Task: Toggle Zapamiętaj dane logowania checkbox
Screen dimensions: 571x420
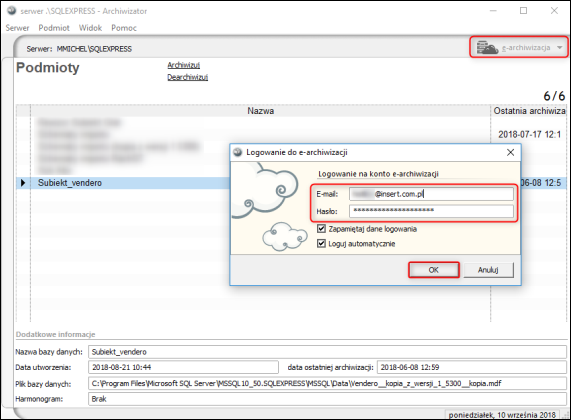Action: point(321,229)
